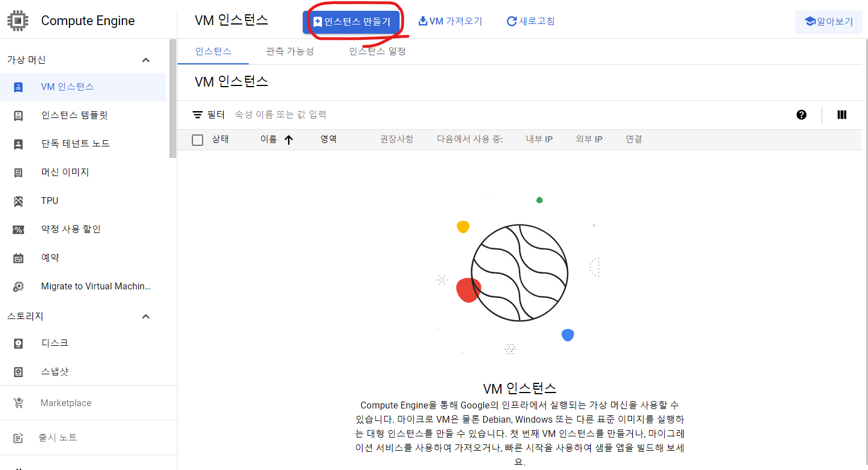Select all instances with header checkbox
868x470 pixels.
[198, 140]
